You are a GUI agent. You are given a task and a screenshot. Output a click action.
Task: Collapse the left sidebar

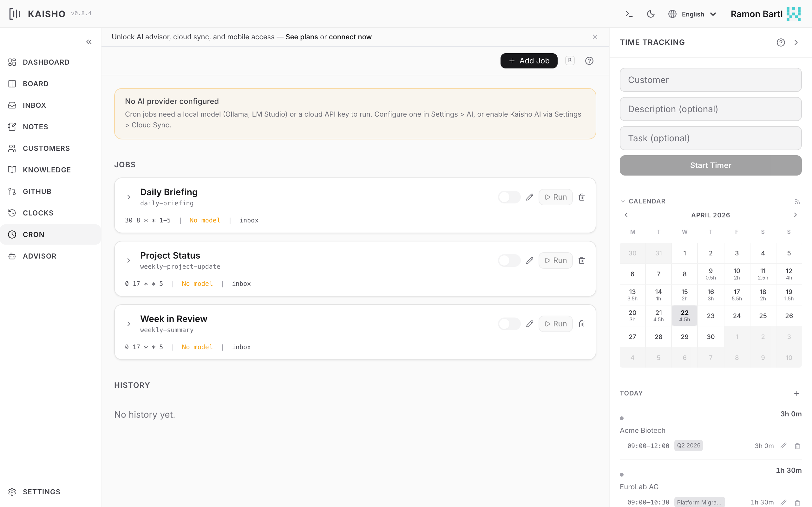pyautogui.click(x=88, y=42)
